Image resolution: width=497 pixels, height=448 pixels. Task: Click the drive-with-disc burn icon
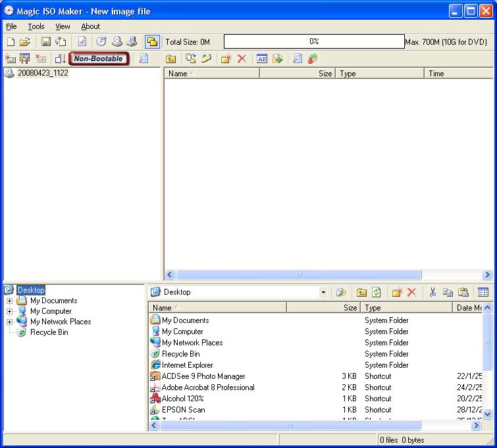(x=117, y=42)
